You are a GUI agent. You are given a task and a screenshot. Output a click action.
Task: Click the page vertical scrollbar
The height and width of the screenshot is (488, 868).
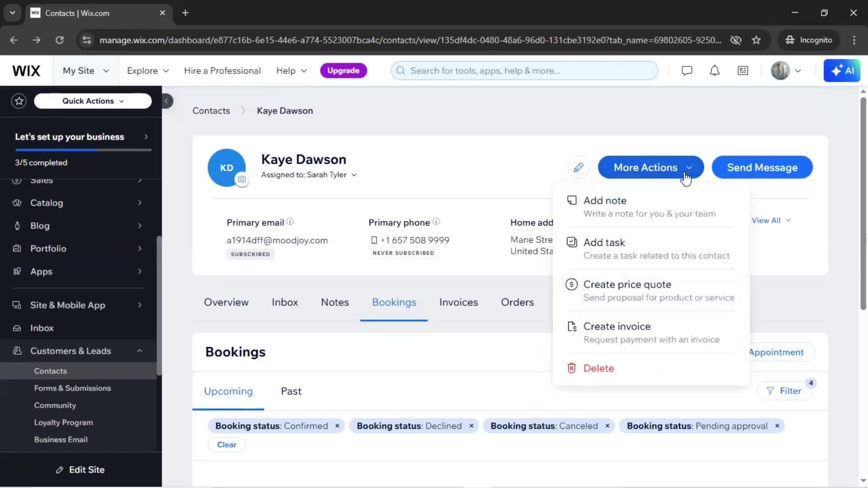pyautogui.click(x=863, y=203)
